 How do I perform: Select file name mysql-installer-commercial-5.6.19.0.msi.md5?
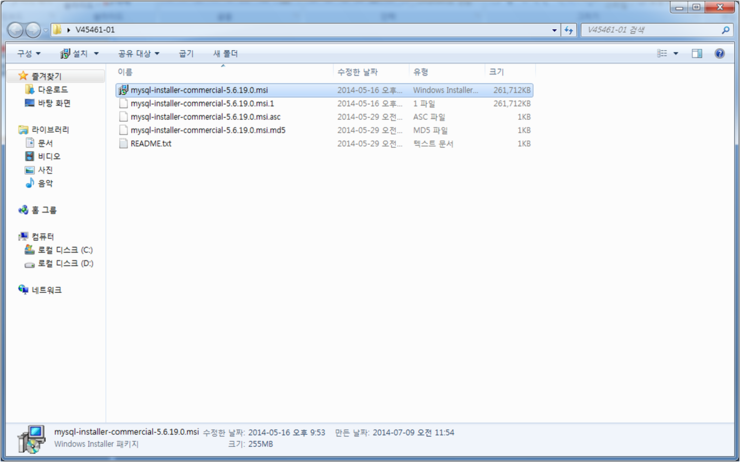coord(208,130)
